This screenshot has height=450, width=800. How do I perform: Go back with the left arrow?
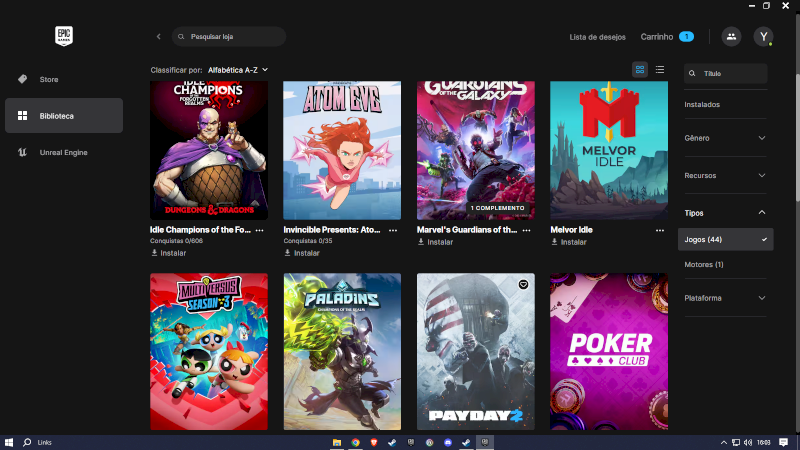click(159, 37)
